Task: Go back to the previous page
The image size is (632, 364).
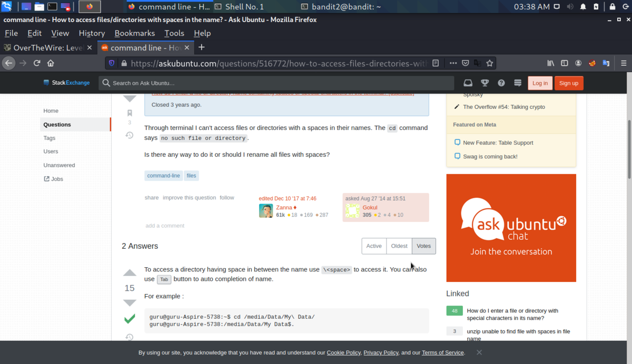Action: pos(8,63)
